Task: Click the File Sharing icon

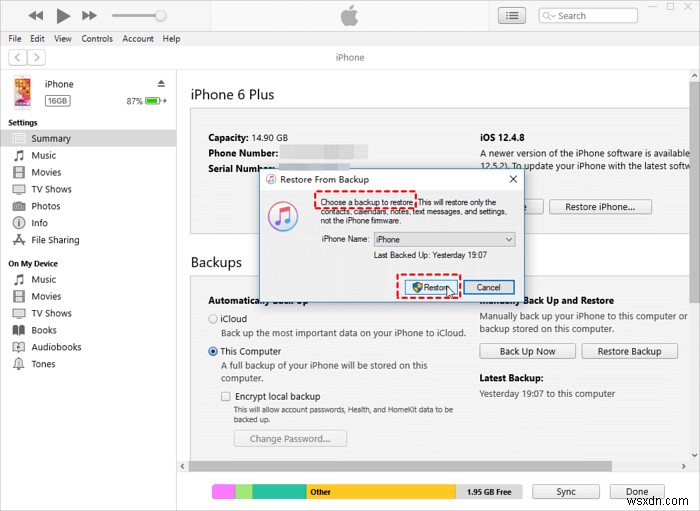Action: pos(19,240)
